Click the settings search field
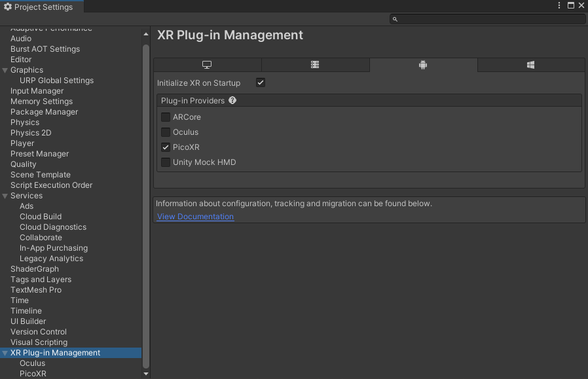The image size is (588, 379). tap(491, 20)
